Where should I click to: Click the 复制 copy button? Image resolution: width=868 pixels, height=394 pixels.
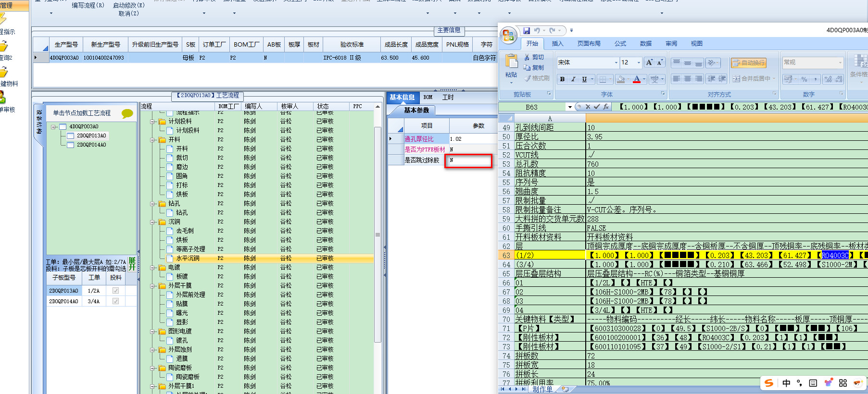point(534,68)
